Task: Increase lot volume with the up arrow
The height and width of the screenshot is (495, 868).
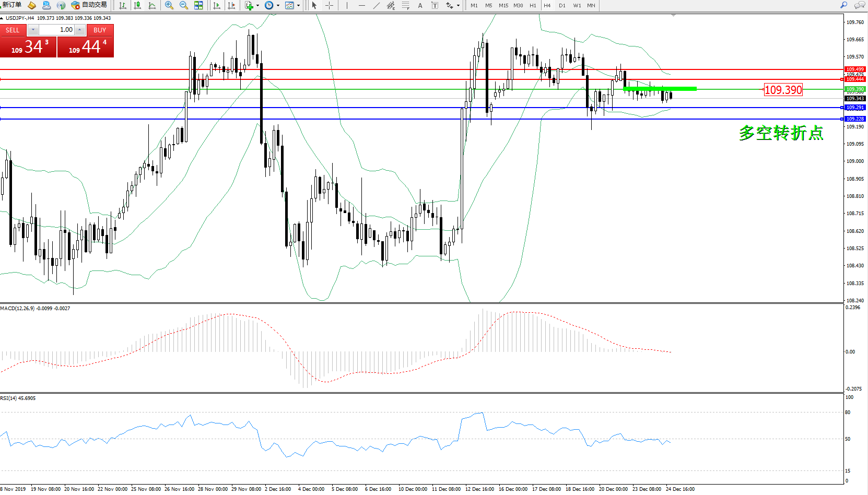Action: [79, 30]
